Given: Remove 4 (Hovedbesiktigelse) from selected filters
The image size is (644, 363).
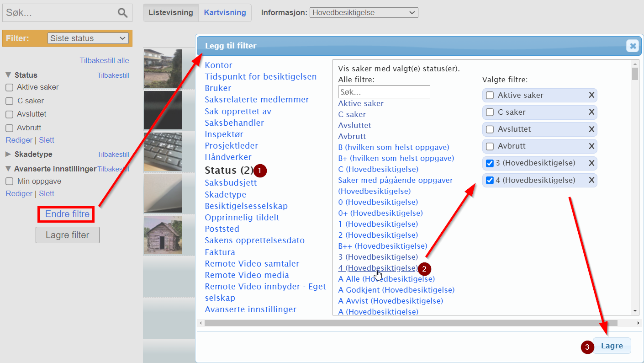Looking at the screenshot, I should [591, 180].
